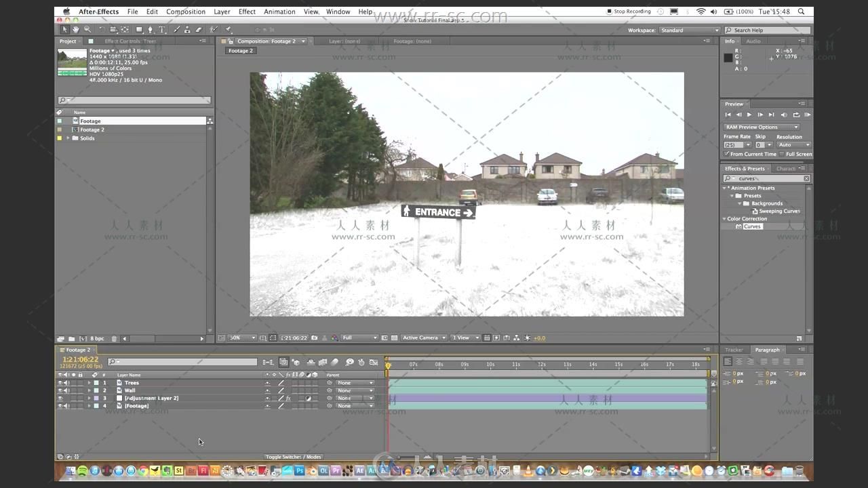Hide the Wall layer eye
868x488 pixels.
pos(60,390)
